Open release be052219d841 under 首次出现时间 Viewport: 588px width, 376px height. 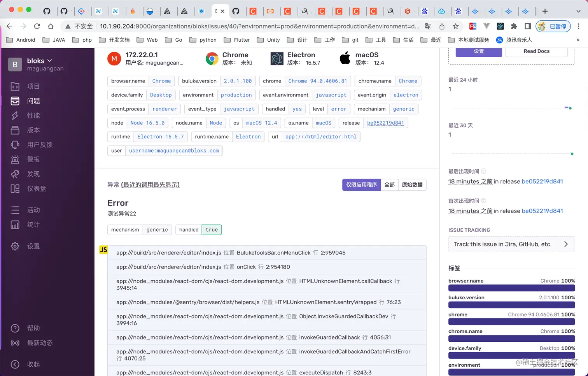pos(542,211)
